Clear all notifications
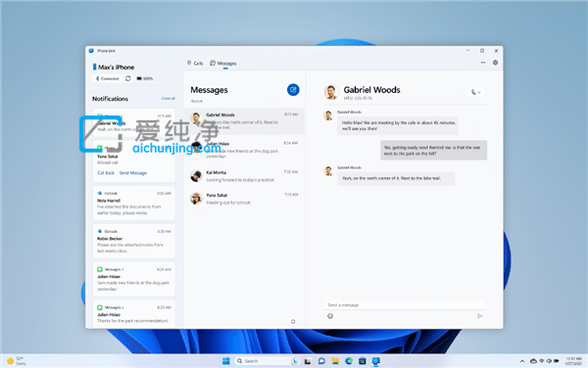 [168, 98]
